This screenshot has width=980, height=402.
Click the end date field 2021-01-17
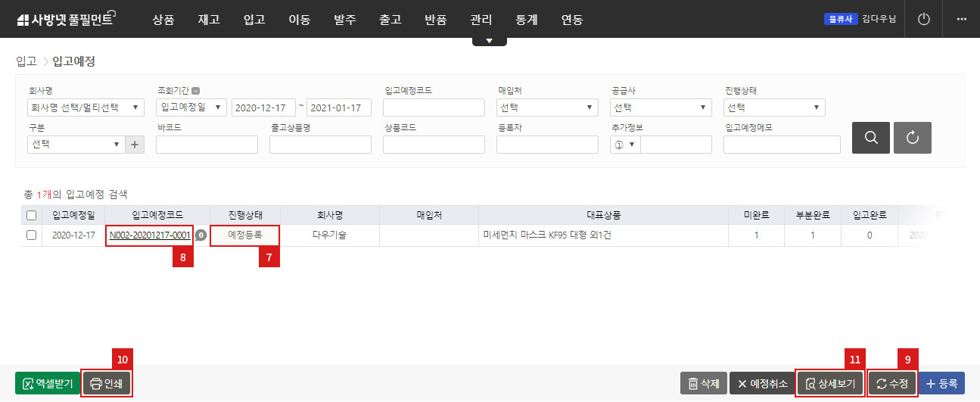[339, 108]
